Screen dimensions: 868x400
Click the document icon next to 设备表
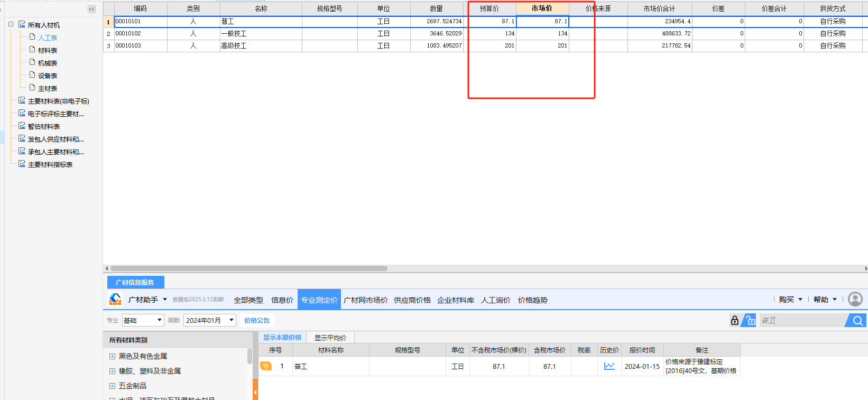(x=32, y=75)
